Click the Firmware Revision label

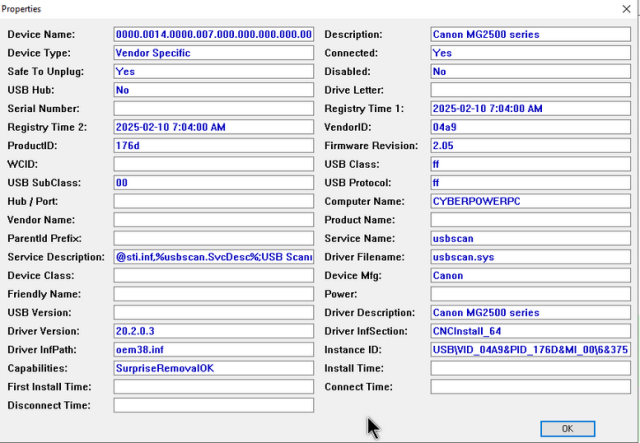371,146
